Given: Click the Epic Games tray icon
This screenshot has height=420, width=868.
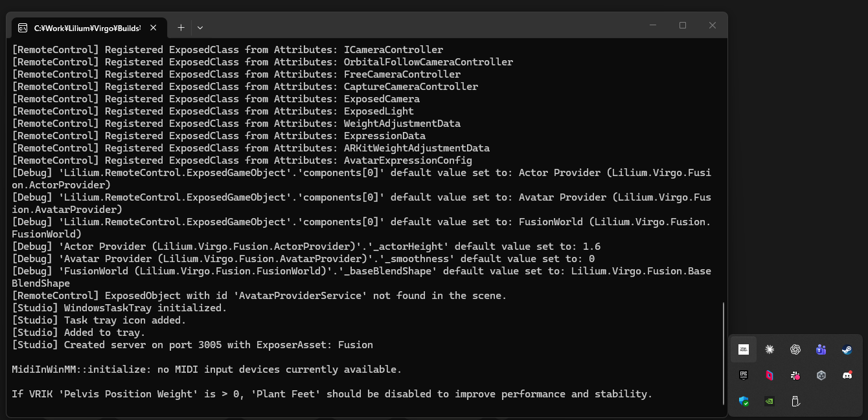Looking at the screenshot, I should click(x=744, y=375).
